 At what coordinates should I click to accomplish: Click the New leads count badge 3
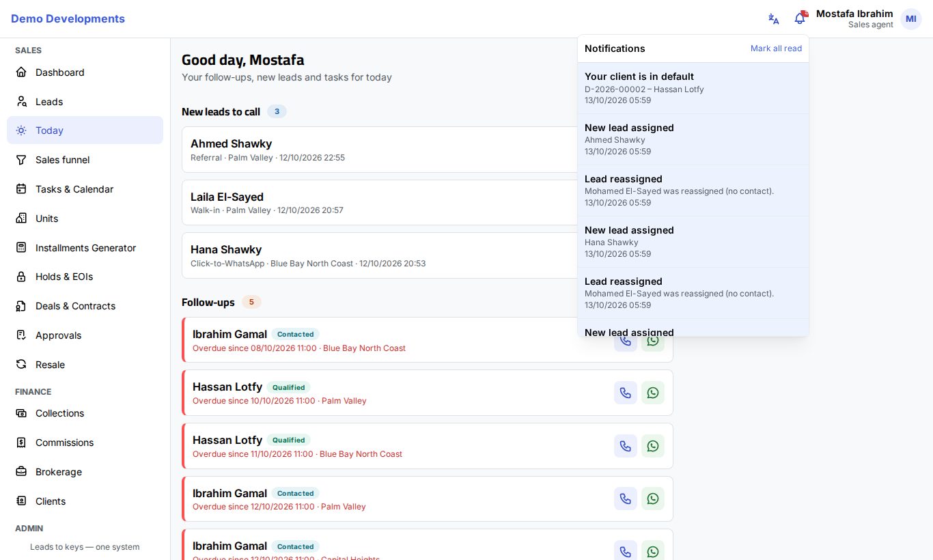point(277,111)
